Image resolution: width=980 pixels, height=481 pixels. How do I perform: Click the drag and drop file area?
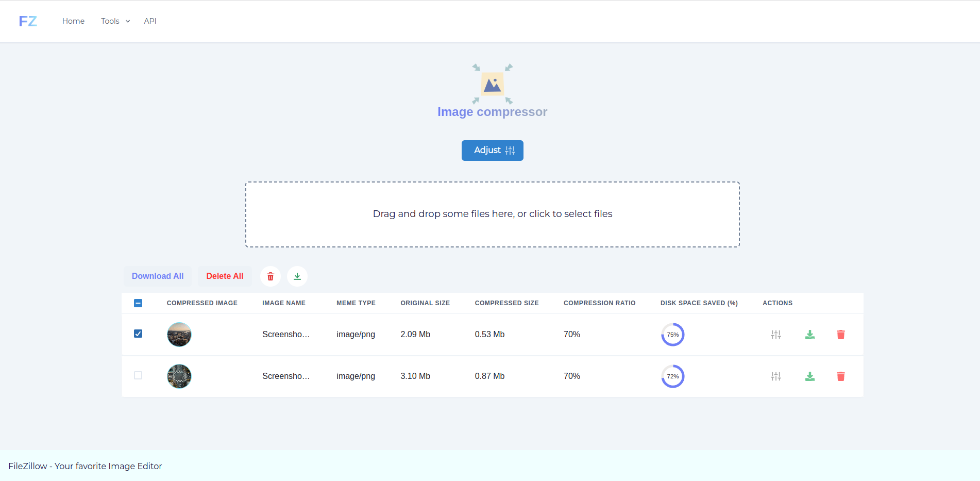pyautogui.click(x=493, y=214)
